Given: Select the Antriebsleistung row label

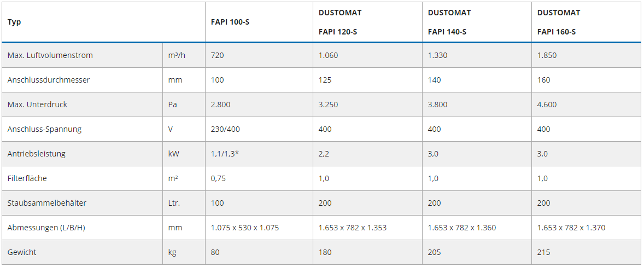Looking at the screenshot, I should [37, 154].
